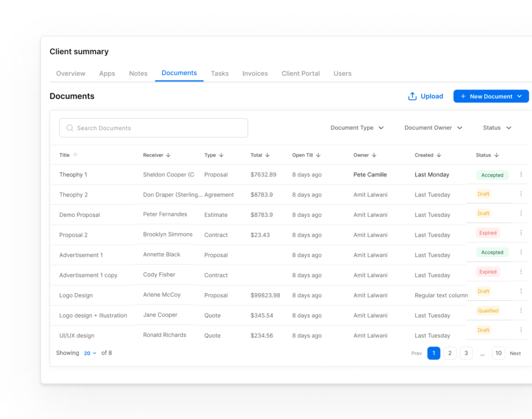Click Next in the pagination
Viewport: 532px width, 419px height.
tap(515, 353)
